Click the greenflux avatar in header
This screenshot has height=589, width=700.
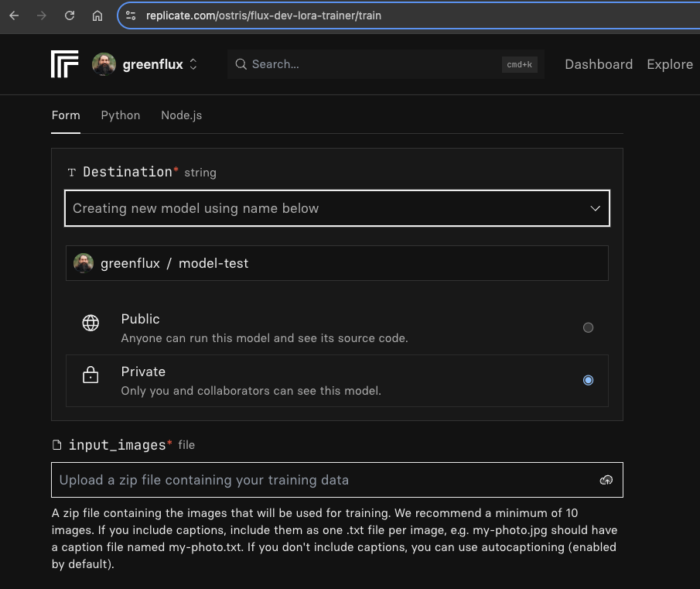[x=104, y=64]
